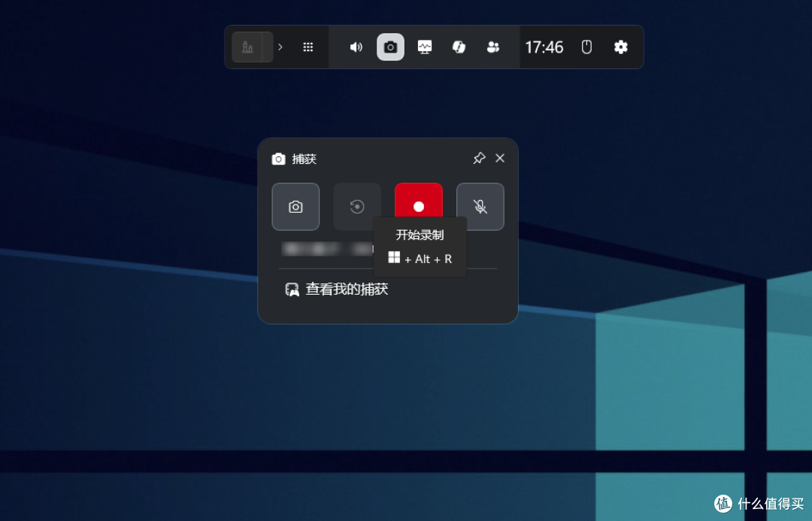Viewport: 812px width, 521px height.
Task: Open Game Bar settings gear
Action: point(621,47)
